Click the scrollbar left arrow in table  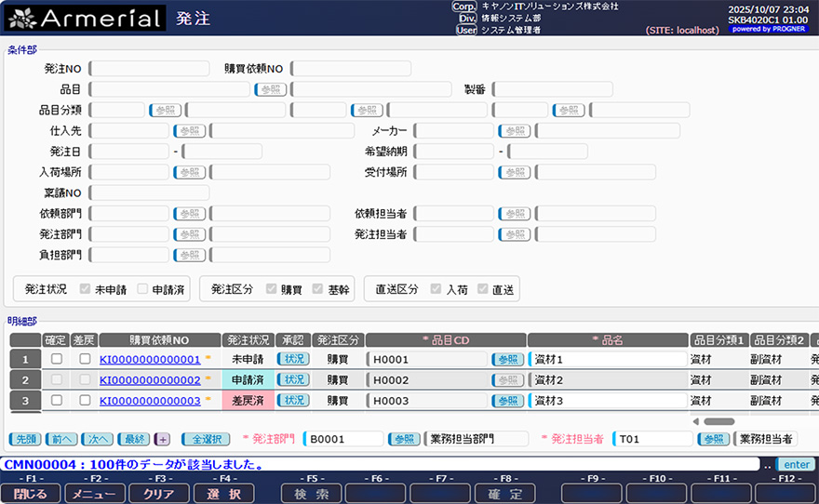click(x=696, y=421)
